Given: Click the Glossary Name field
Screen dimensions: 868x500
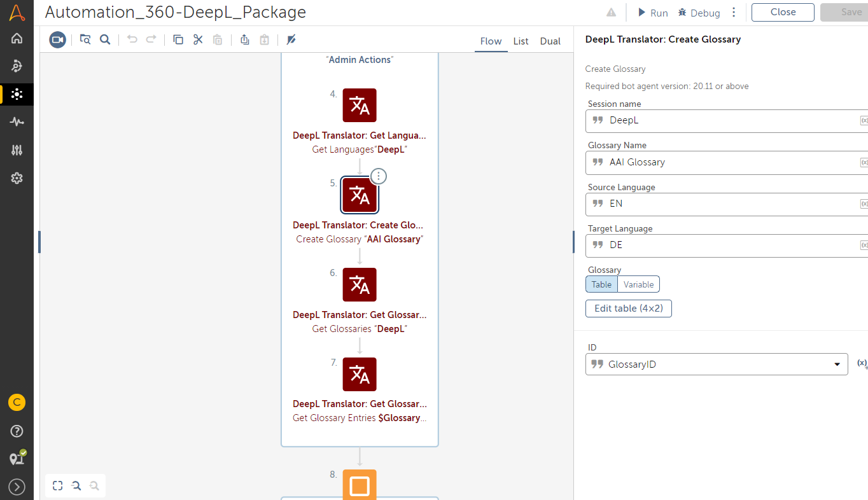Looking at the screenshot, I should pos(727,162).
